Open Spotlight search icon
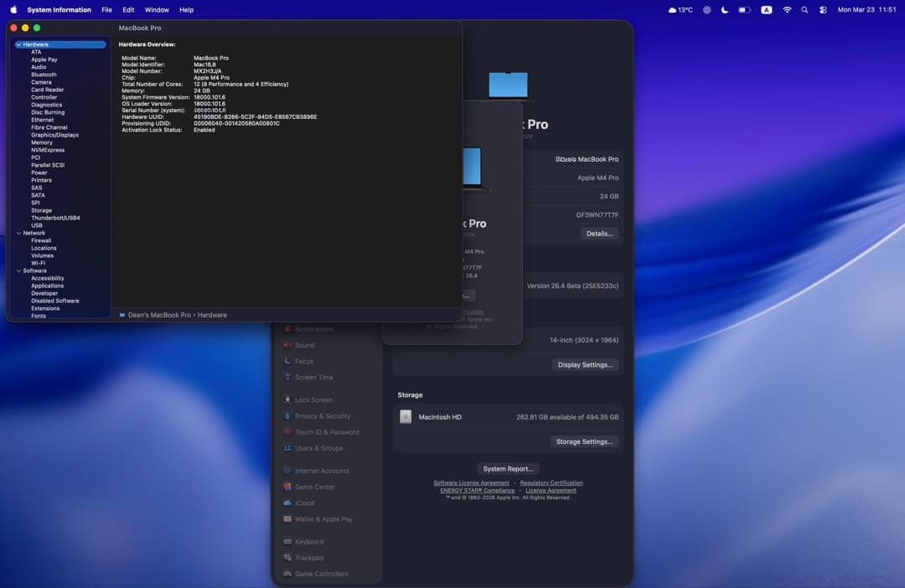 tap(804, 10)
